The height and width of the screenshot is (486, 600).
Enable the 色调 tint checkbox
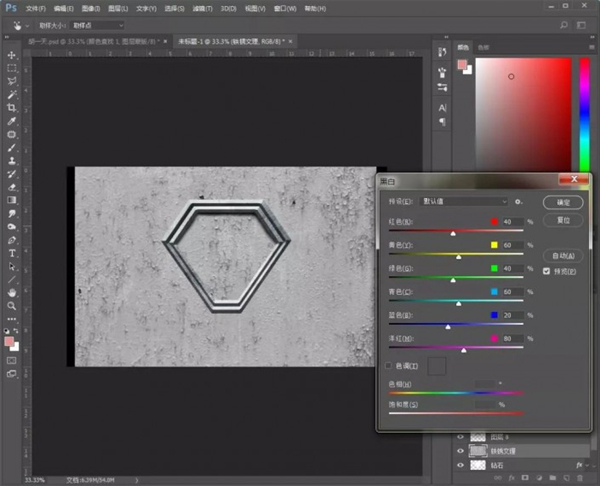[x=390, y=366]
